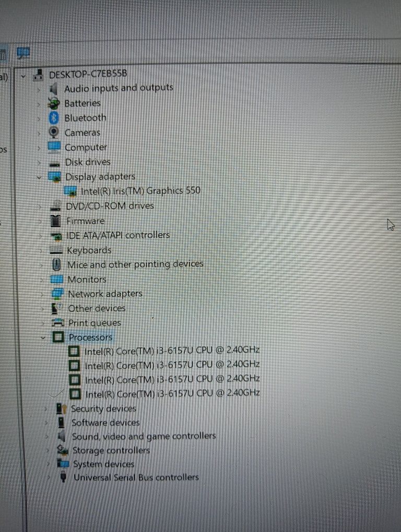Expand the Security devices node arrow
This screenshot has width=401, height=532.
coord(45,409)
